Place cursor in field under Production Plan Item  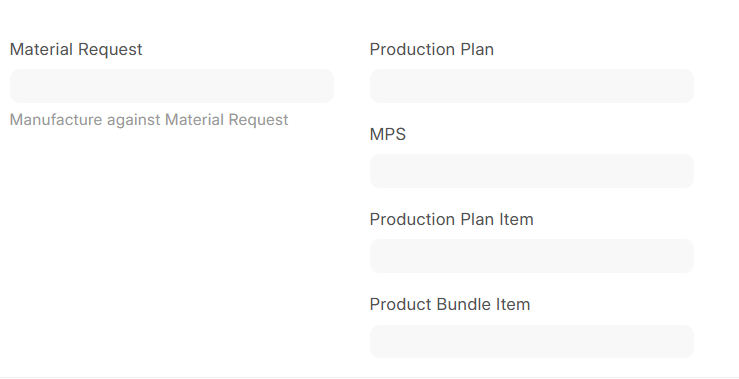tap(532, 256)
